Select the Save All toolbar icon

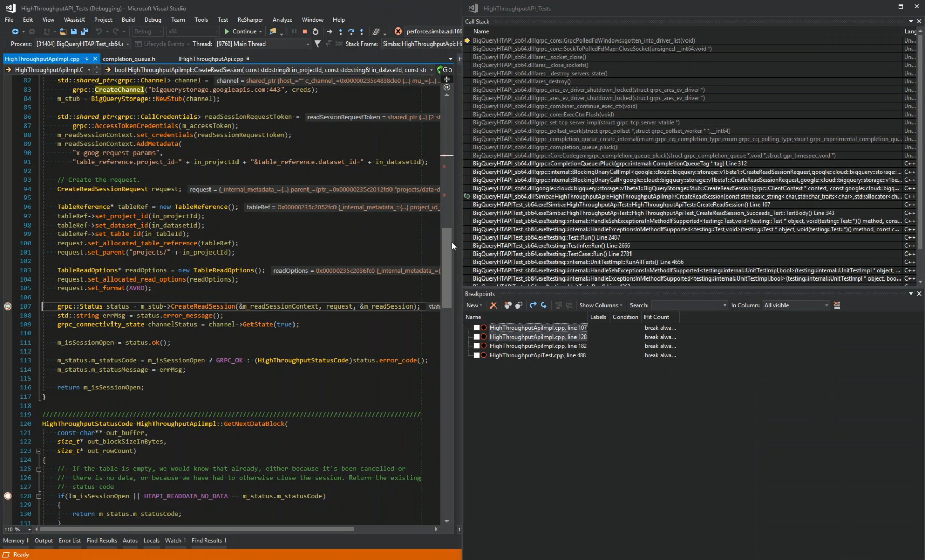coord(85,31)
